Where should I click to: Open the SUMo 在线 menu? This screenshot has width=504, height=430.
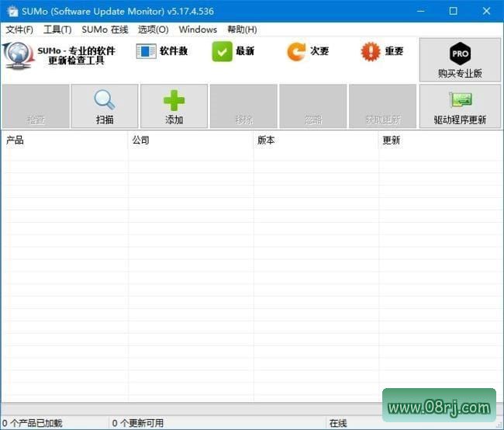point(105,29)
